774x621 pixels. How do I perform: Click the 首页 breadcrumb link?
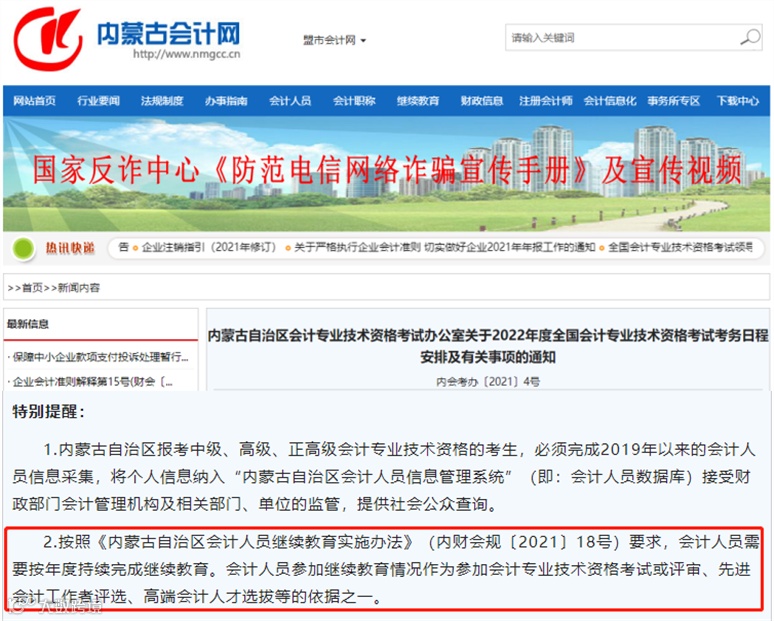click(x=33, y=288)
